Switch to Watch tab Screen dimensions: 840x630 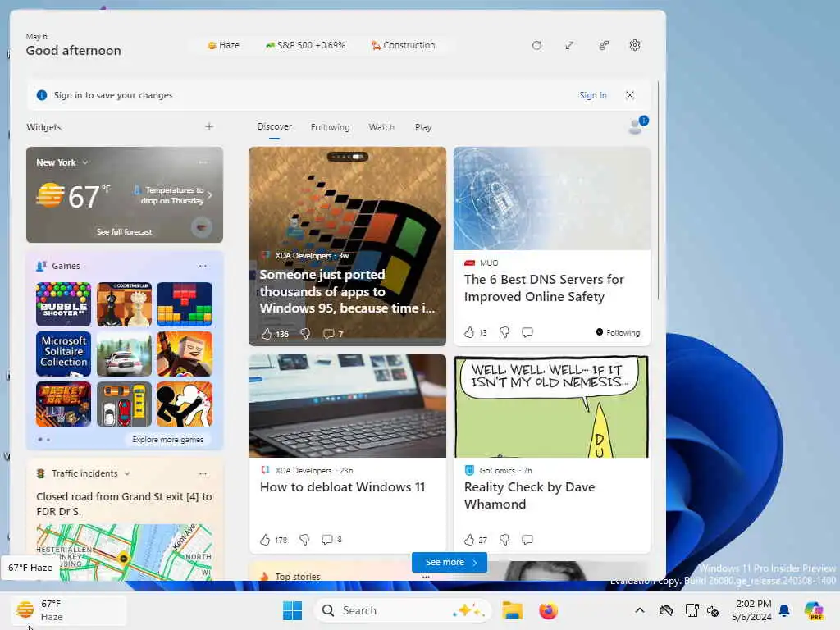[381, 127]
